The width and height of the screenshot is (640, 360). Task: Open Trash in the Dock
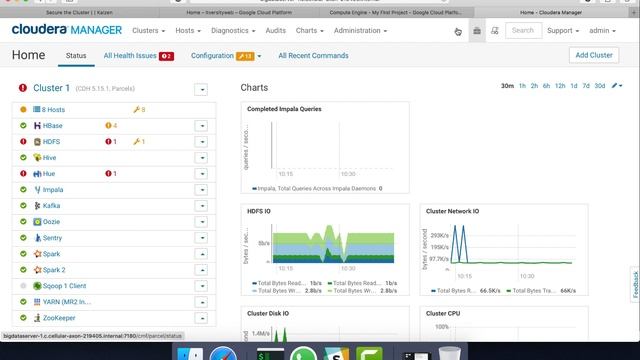pyautogui.click(x=450, y=353)
